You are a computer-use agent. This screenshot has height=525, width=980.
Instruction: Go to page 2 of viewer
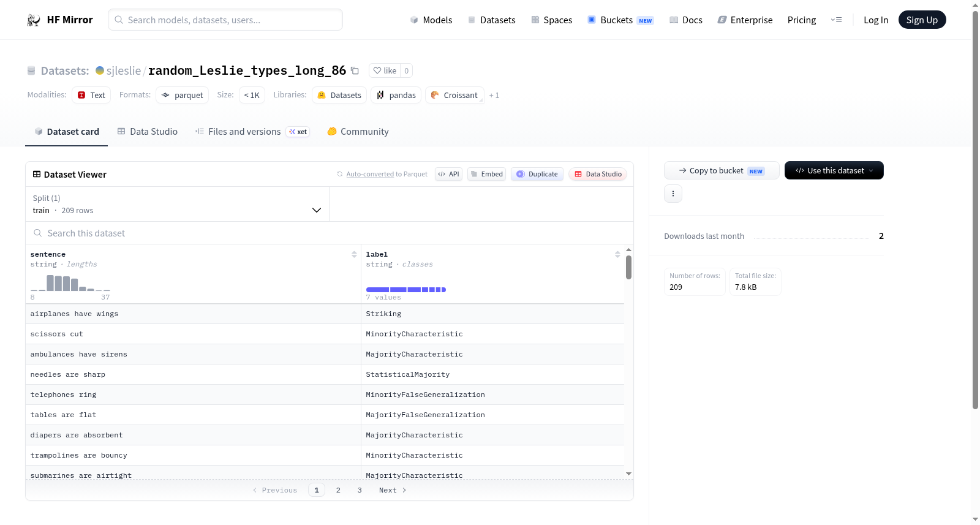tap(338, 490)
